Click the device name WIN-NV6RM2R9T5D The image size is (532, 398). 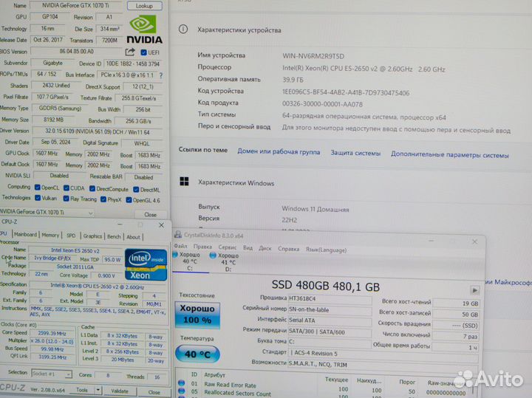(313, 56)
